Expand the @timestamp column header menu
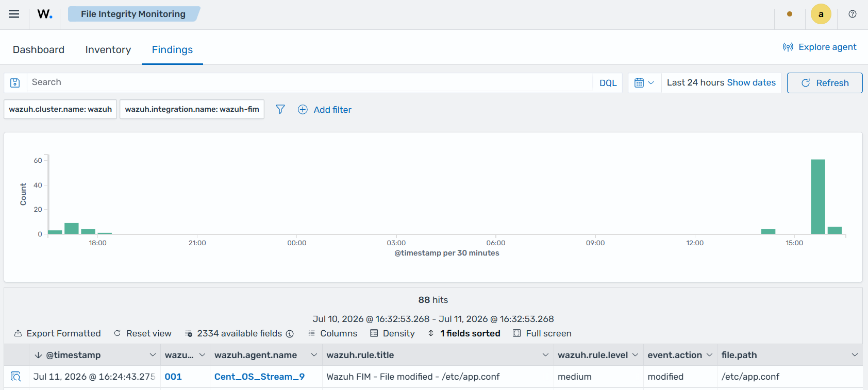This screenshot has width=868, height=390. (153, 355)
